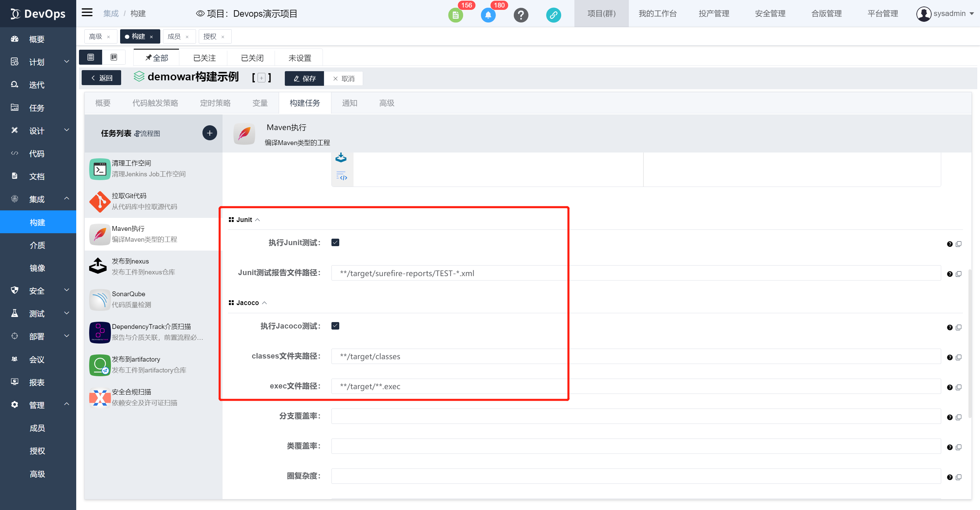Click the question mark help icon

coord(521,15)
